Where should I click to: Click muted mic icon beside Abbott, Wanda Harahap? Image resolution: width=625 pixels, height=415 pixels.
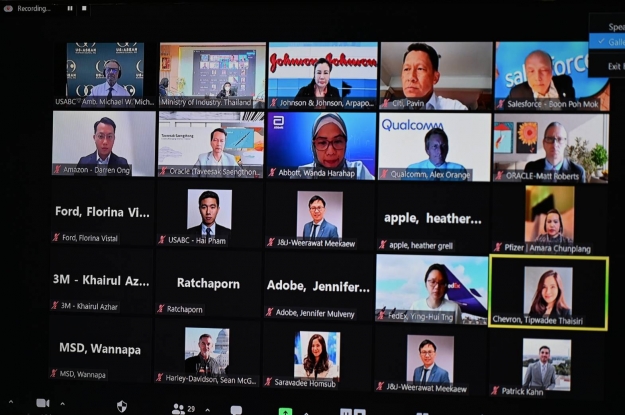click(x=272, y=173)
